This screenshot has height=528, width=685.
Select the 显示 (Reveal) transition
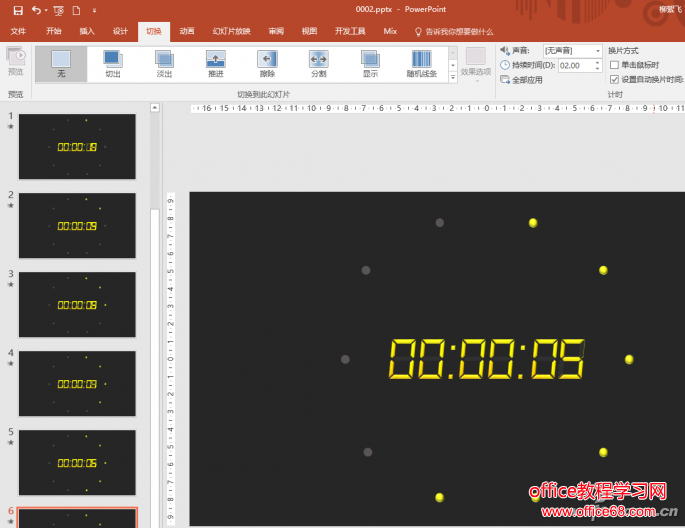tap(370, 64)
